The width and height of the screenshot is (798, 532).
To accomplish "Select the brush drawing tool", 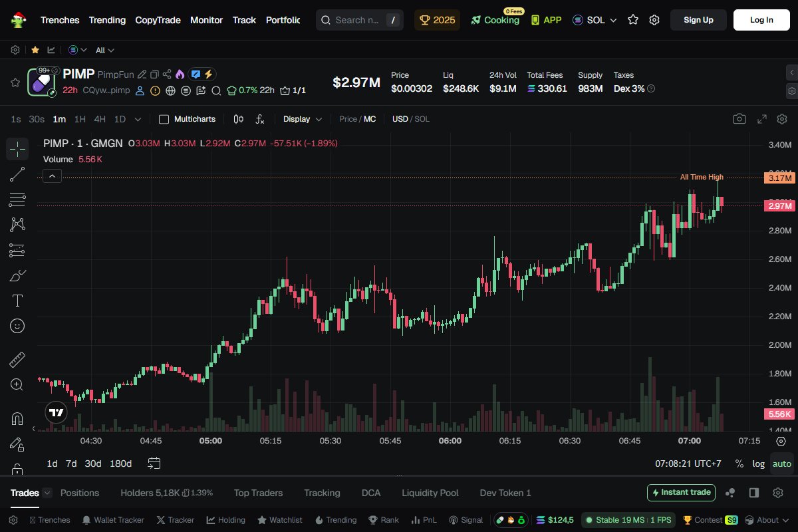I will [17, 275].
